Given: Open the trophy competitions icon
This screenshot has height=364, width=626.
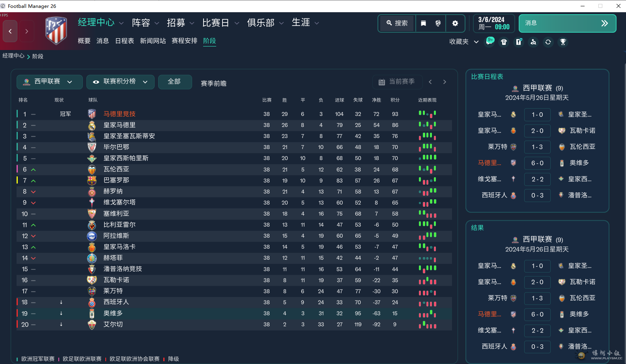Looking at the screenshot, I should pyautogui.click(x=563, y=42).
